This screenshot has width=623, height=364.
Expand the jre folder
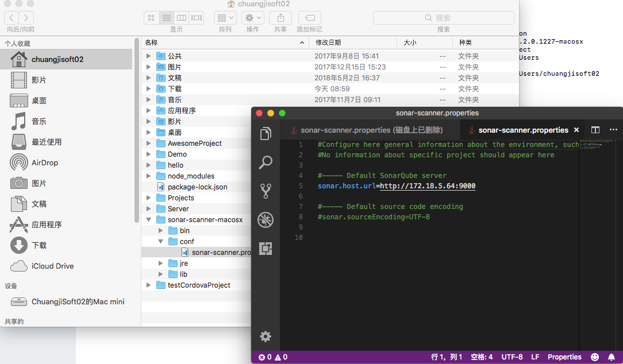160,263
